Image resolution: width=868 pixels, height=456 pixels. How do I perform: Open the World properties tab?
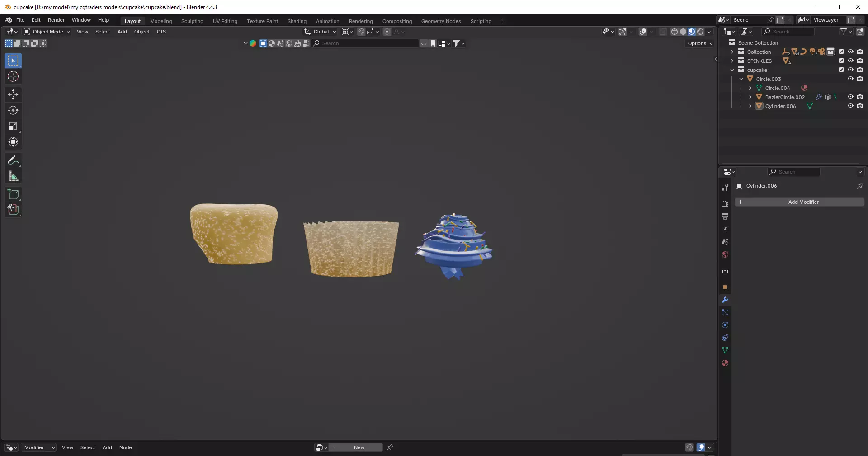tap(725, 254)
